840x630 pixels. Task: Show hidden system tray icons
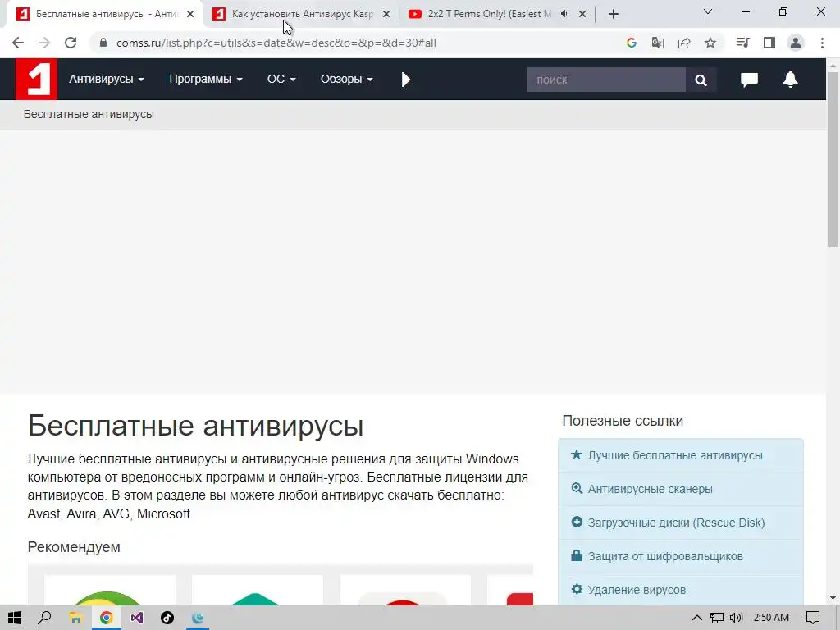pyautogui.click(x=697, y=618)
